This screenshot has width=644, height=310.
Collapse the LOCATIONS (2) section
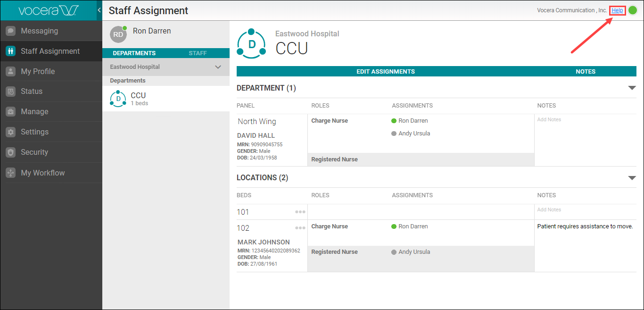pos(632,178)
